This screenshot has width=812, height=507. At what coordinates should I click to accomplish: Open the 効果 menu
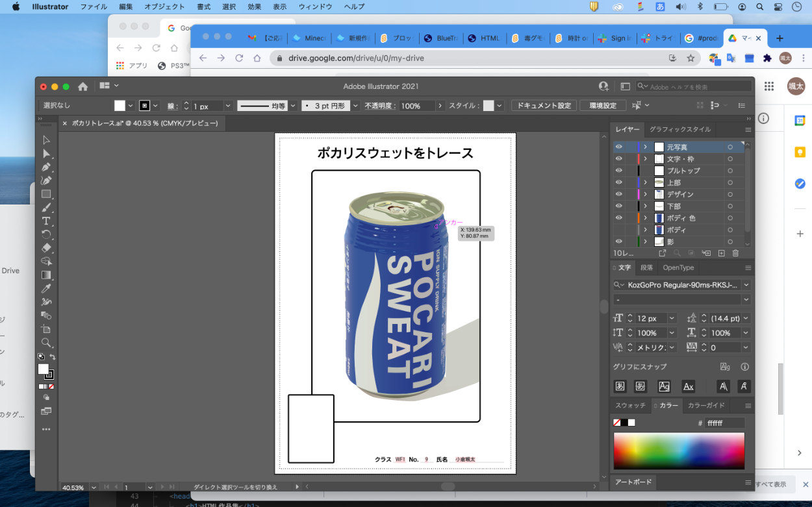point(255,6)
